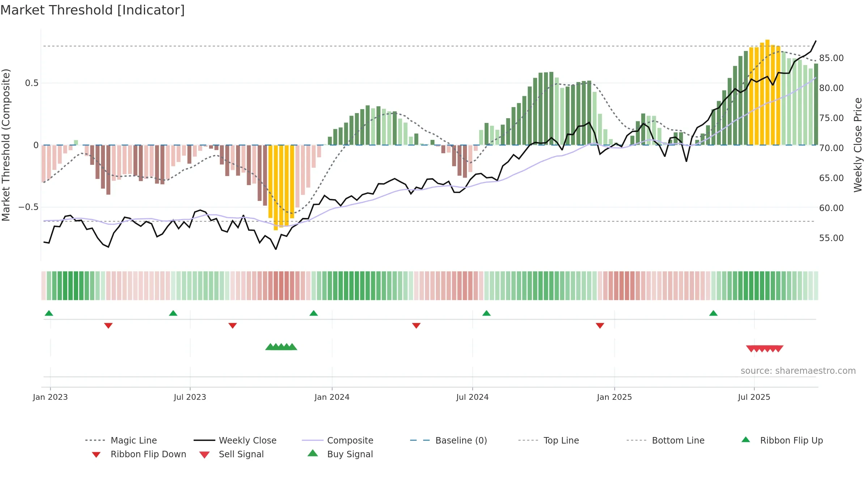Click the 70.00 price axis label

[831, 148]
